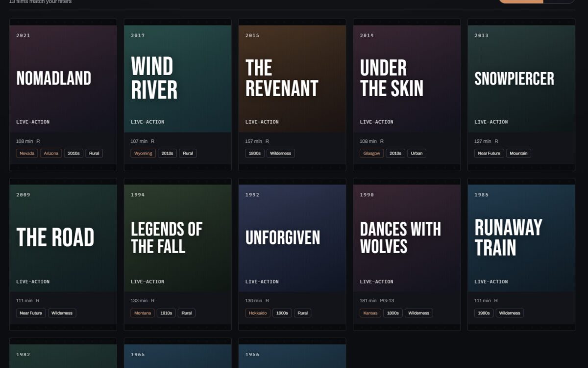Click the Rural tag under Nomadland
This screenshot has width=588, height=368.
point(94,153)
